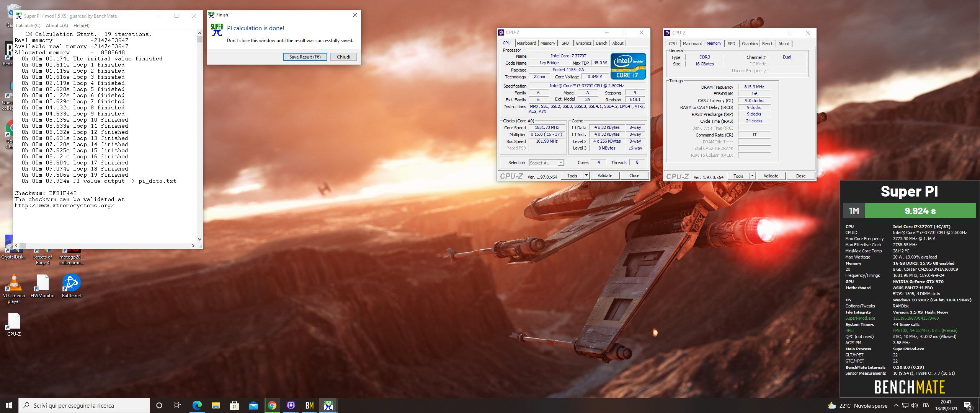Click Tools button in CPU-Z Memory window
This screenshot has height=413, width=980.
tap(738, 176)
